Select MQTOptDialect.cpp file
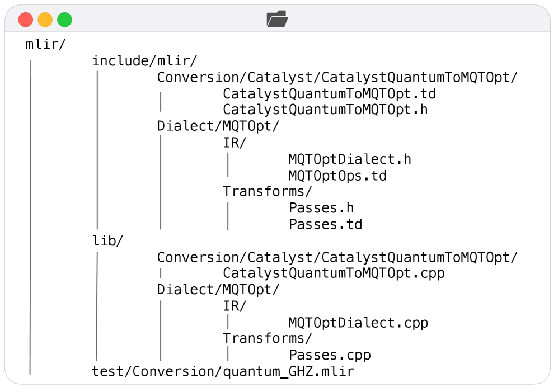 tap(358, 323)
